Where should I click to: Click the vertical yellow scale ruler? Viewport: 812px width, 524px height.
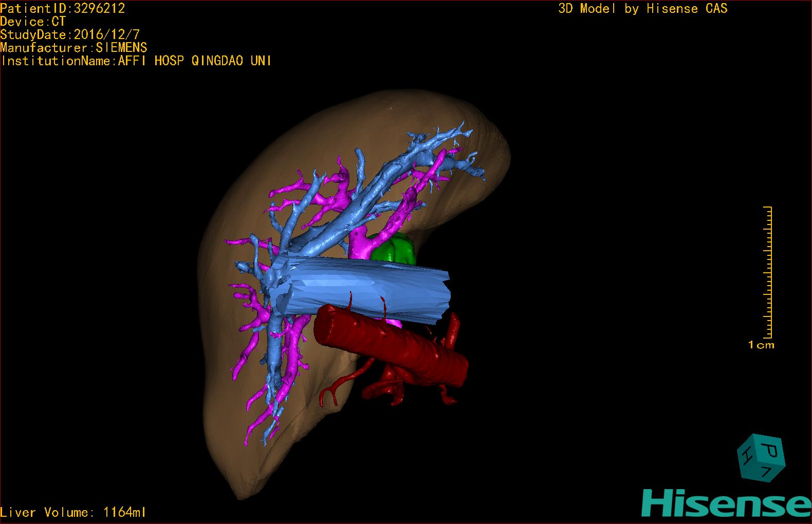point(768,272)
